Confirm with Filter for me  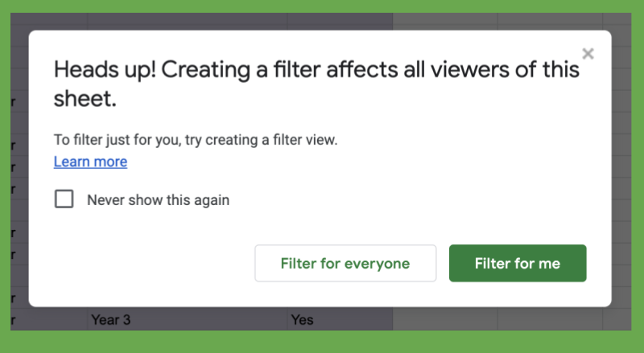(518, 263)
